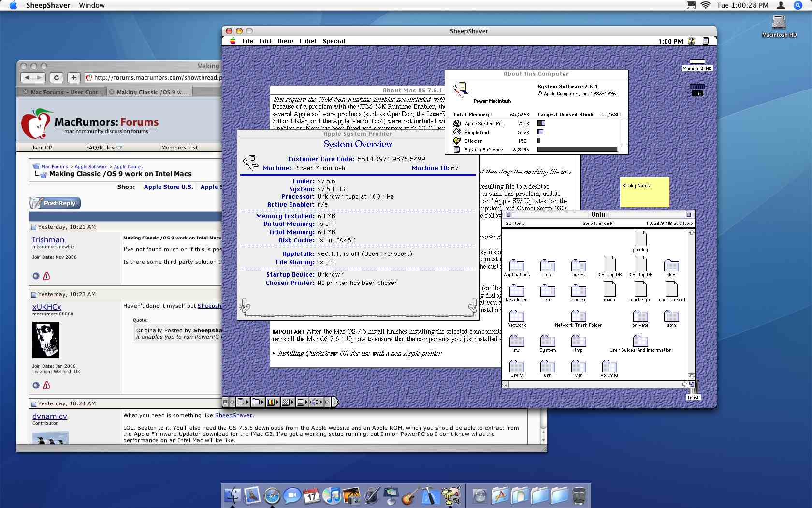This screenshot has width=812, height=508.
Task: Click the Post Reply button
Action: pyautogui.click(x=55, y=203)
